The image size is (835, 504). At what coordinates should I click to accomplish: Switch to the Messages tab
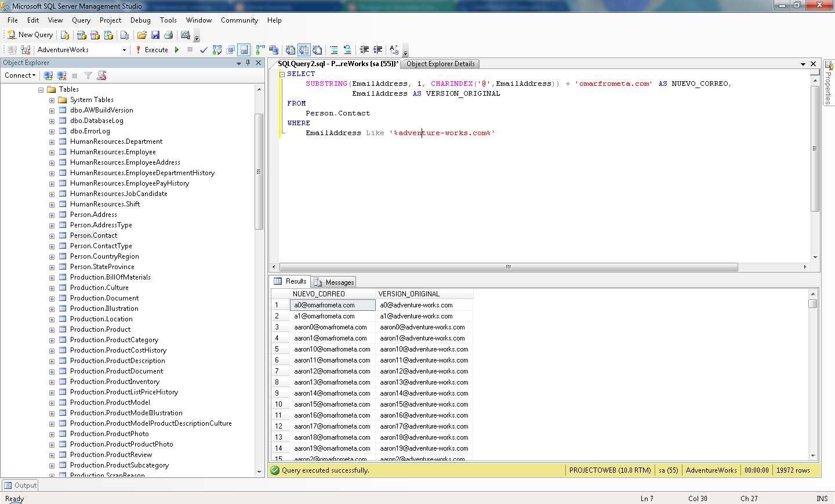pos(334,282)
